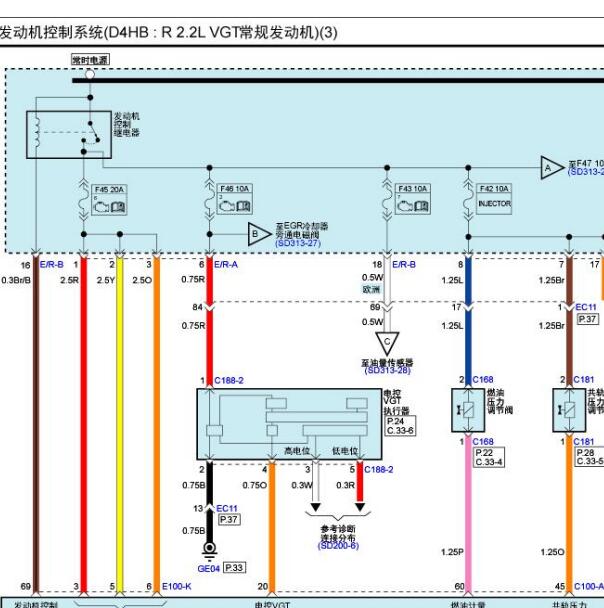The height and width of the screenshot is (608, 604).
Task: Select the orange 2.5O wire
Action: [156, 425]
